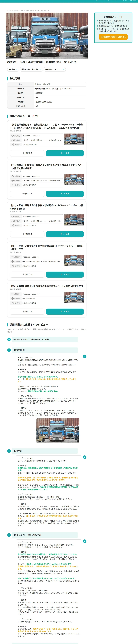Click location pin in 準中型ドライバー card
This screenshot has height=644, width=138.
(x=13, y=303)
